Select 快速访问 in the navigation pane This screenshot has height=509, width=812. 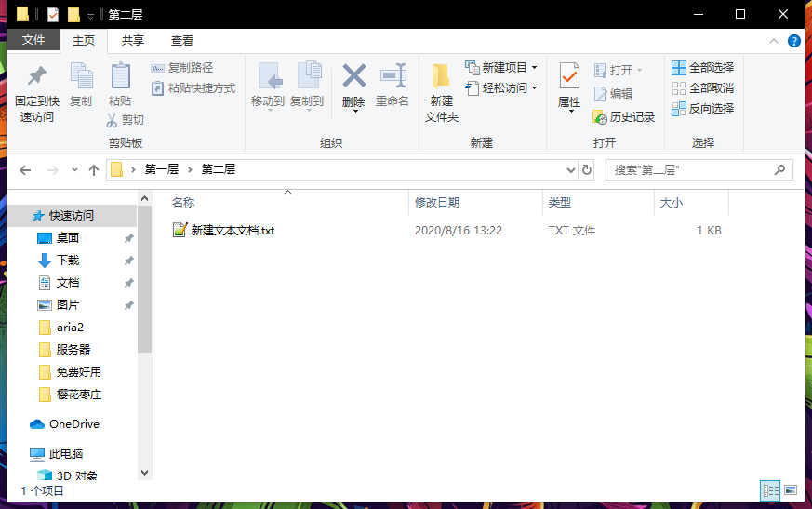pyautogui.click(x=72, y=216)
